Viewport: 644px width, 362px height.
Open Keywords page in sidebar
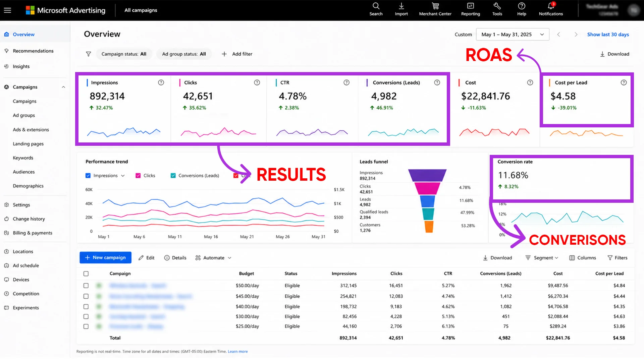tap(23, 158)
